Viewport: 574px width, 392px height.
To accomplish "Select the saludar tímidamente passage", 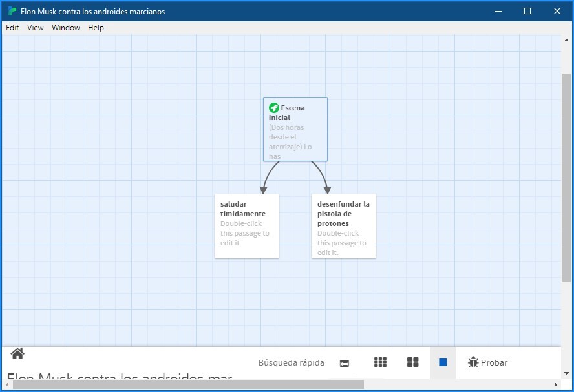I will (246, 226).
